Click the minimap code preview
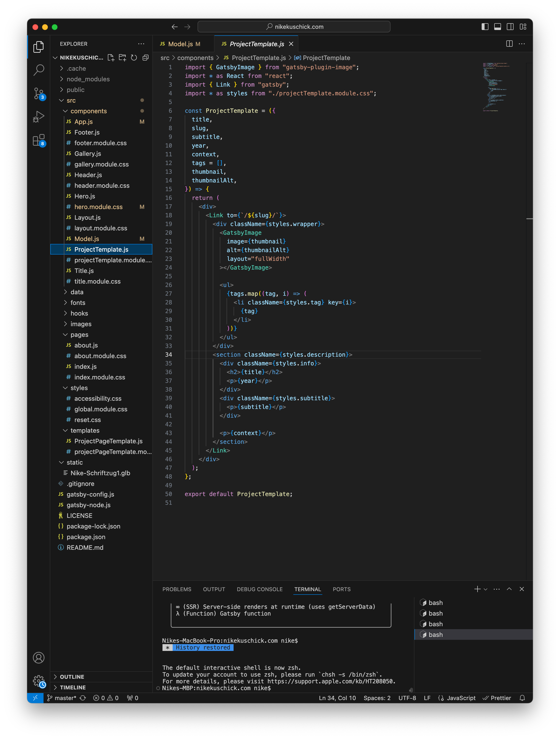560x739 pixels. click(x=496, y=87)
